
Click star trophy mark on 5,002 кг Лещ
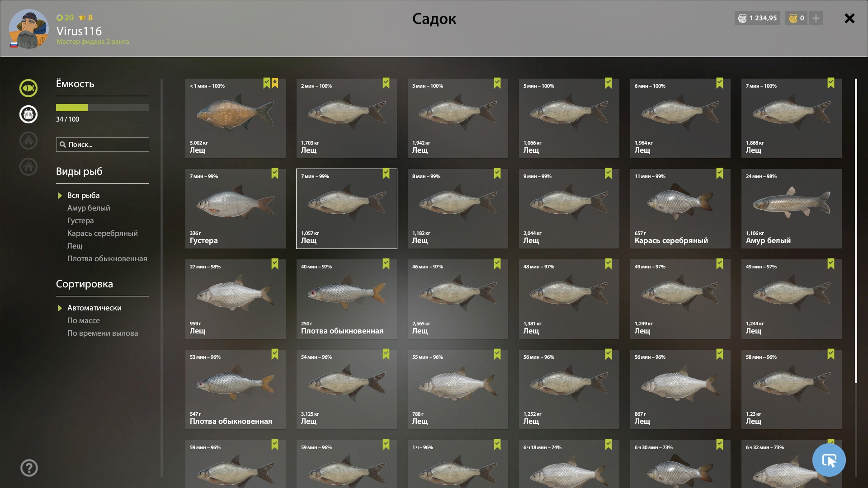click(275, 83)
